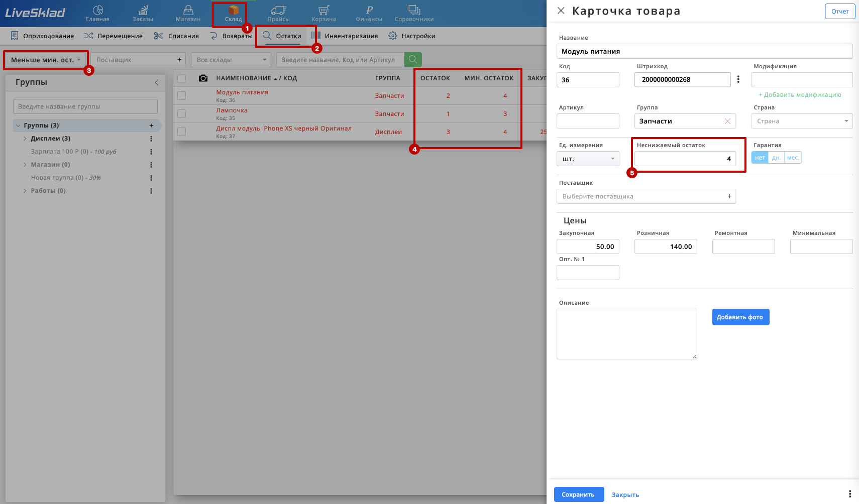Set warranty to нет

point(760,158)
